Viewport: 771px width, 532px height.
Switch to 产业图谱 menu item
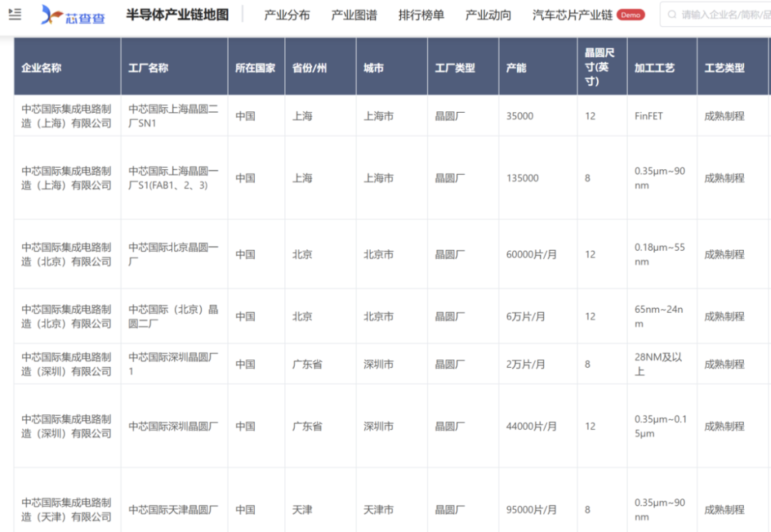click(x=354, y=15)
